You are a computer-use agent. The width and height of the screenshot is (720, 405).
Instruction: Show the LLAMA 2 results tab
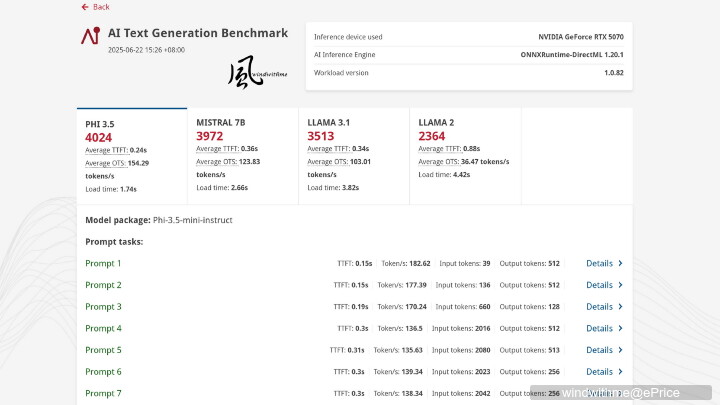(x=465, y=156)
